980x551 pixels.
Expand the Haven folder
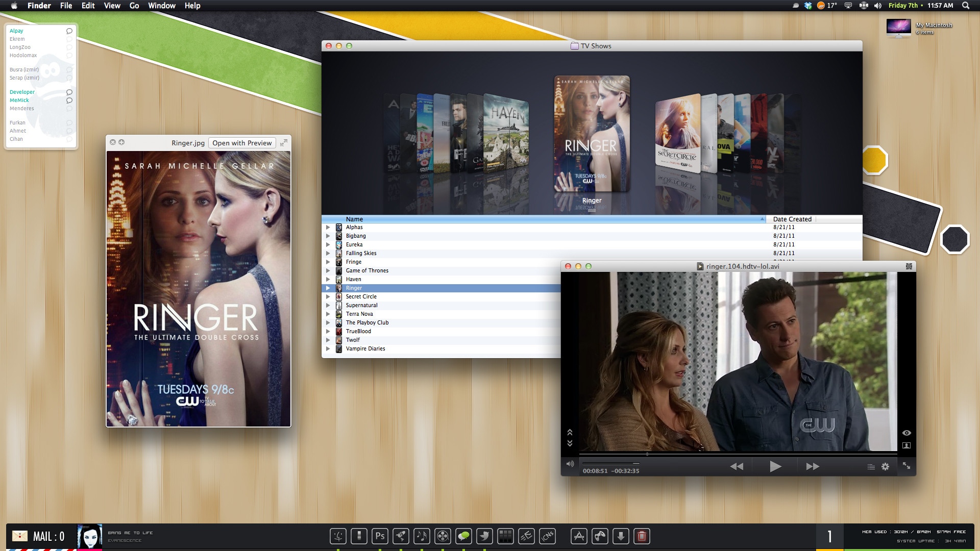pyautogui.click(x=328, y=280)
